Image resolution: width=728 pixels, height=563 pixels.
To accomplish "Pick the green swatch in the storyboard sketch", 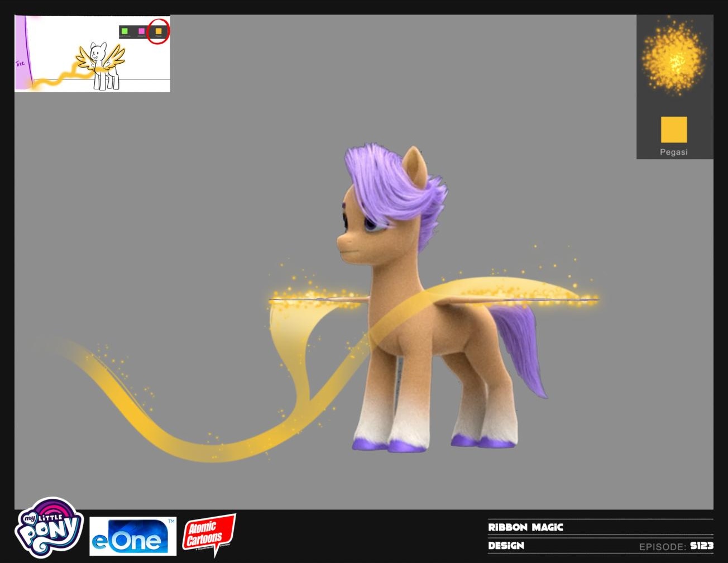I will click(x=124, y=31).
